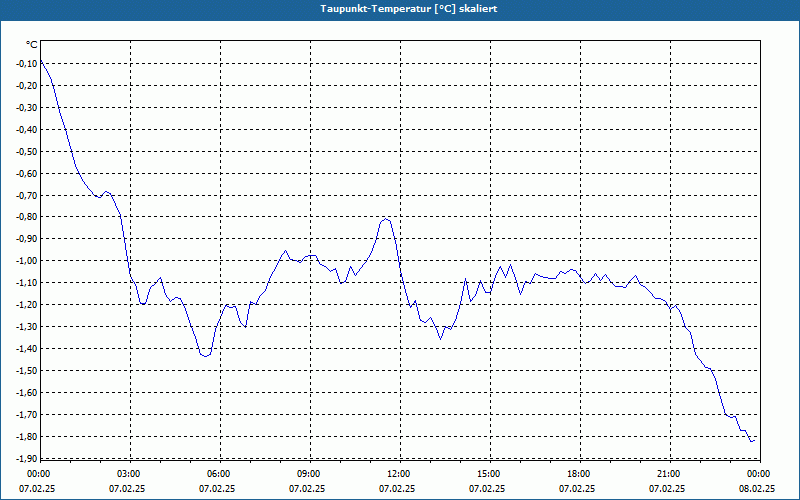Click the 08.02.25 date label
The image size is (800, 500).
[757, 489]
